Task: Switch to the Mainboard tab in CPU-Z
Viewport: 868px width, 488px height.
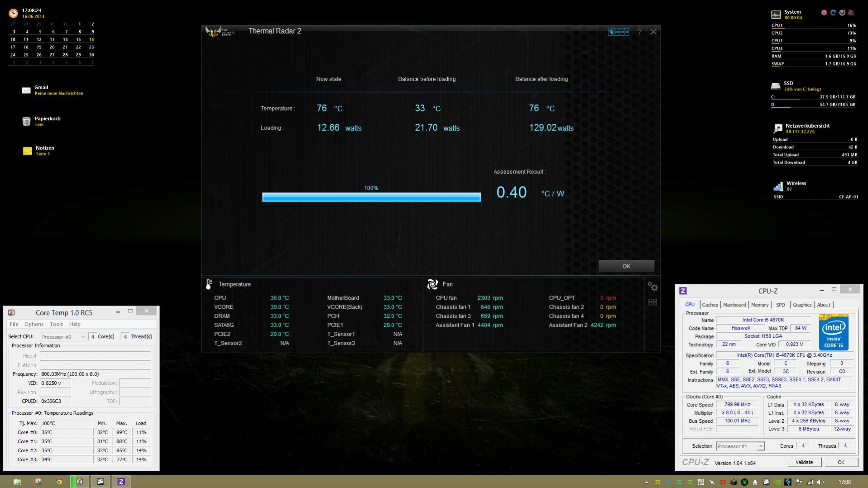Action: point(734,305)
